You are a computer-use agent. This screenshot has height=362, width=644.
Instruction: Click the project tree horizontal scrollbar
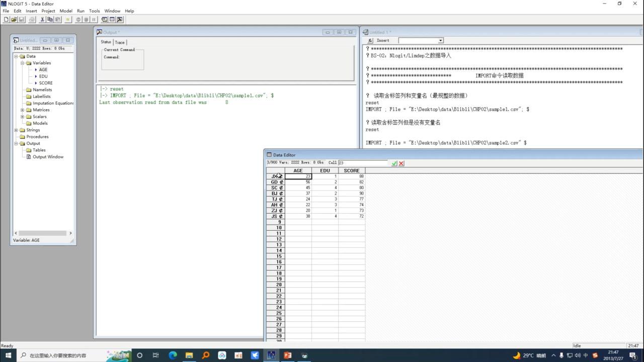[x=43, y=233]
